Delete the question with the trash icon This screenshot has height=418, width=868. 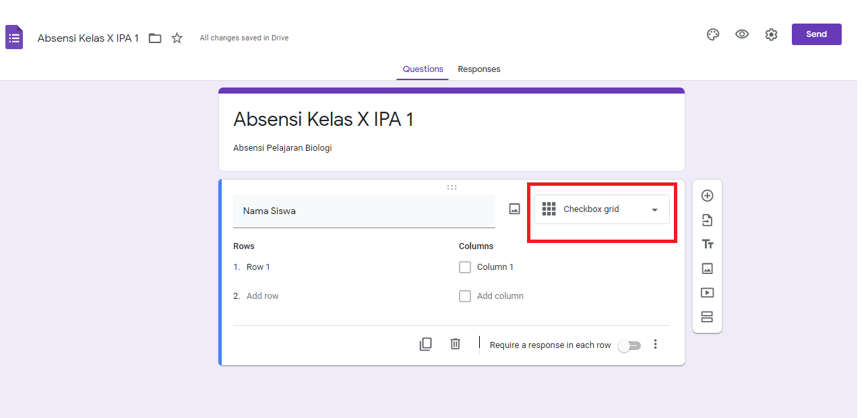point(455,344)
